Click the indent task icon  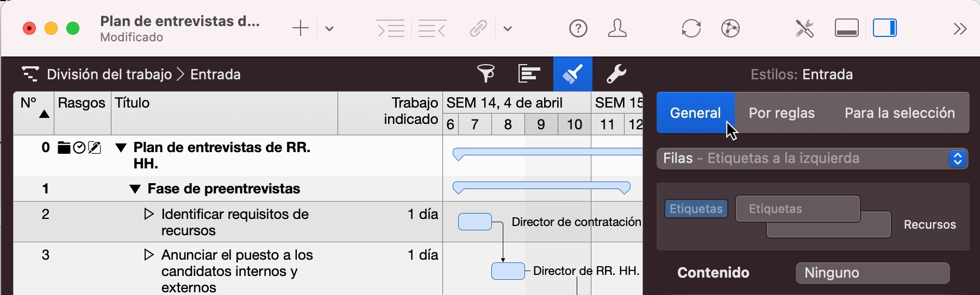click(x=391, y=28)
